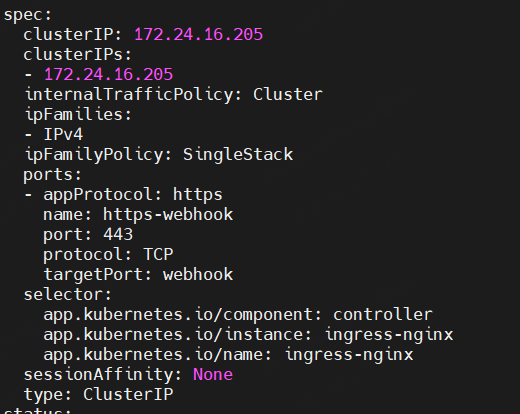Screen dimensions: 520x414
Task: Click the name https-webhook value
Action: [168, 214]
